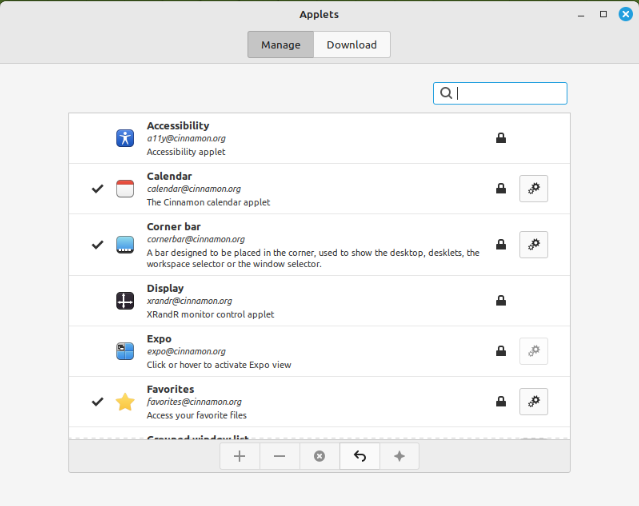The width and height of the screenshot is (639, 506).
Task: Switch to the Download tab
Action: (352, 44)
